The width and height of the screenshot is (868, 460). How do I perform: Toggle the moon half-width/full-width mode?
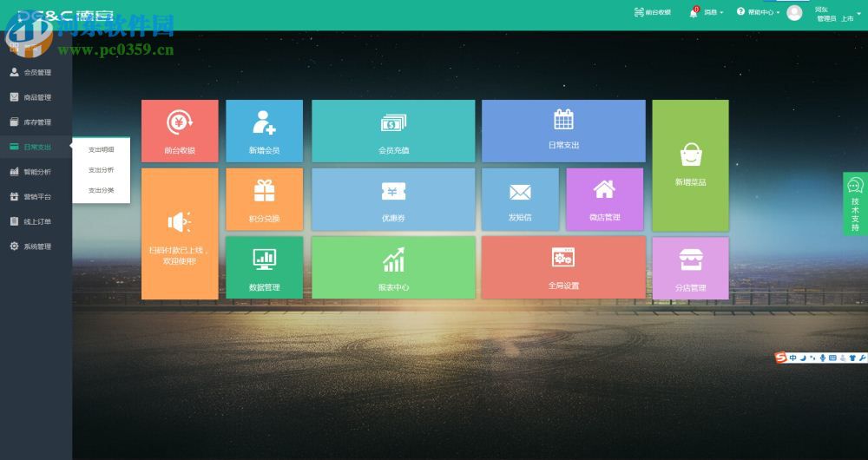pyautogui.click(x=803, y=358)
